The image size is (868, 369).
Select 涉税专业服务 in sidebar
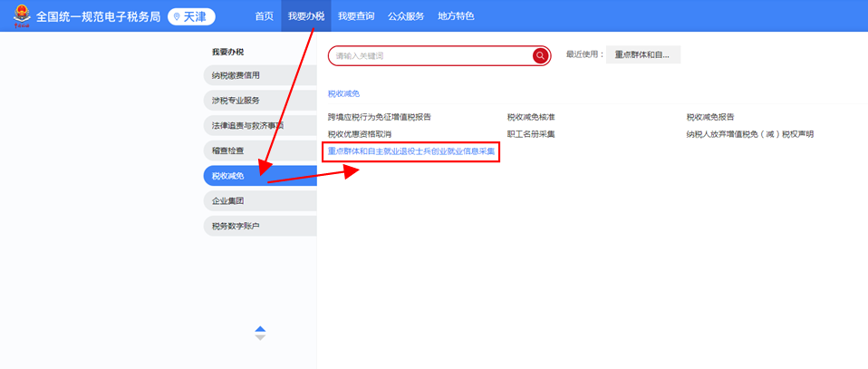click(260, 101)
